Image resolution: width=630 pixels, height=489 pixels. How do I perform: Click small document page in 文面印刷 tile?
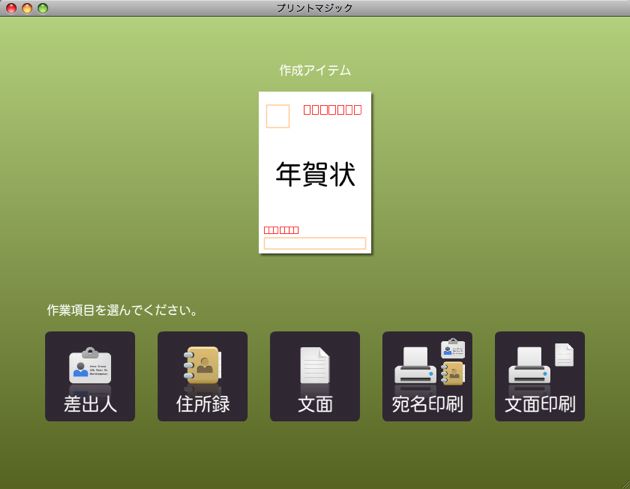click(564, 355)
